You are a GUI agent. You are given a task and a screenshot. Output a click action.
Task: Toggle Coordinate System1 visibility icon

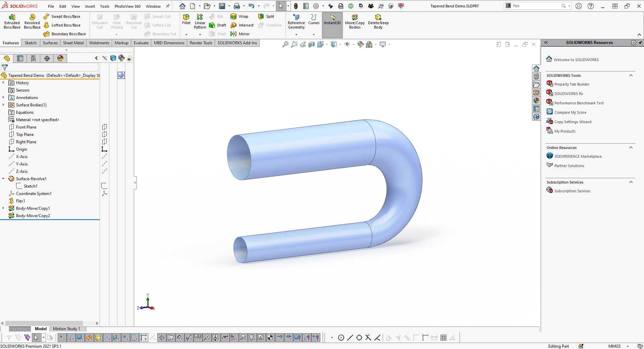pyautogui.click(x=104, y=193)
